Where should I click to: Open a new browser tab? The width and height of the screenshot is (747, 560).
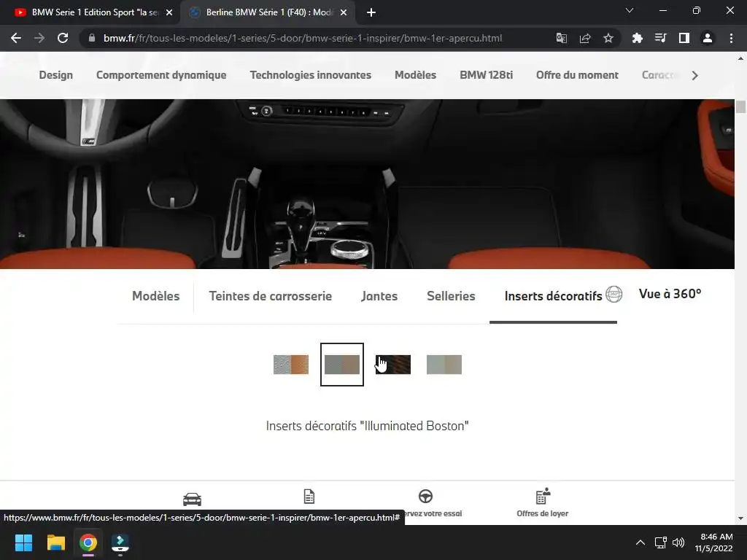(371, 12)
